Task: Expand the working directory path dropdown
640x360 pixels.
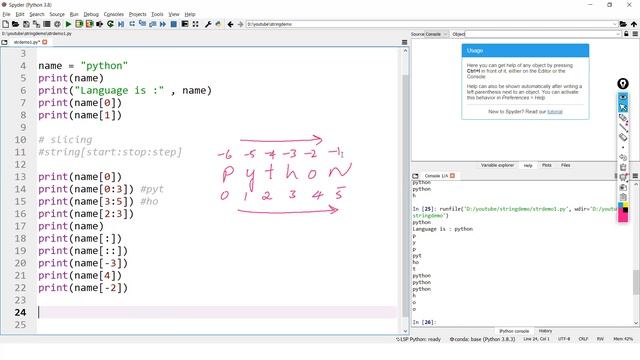Action: [x=614, y=24]
